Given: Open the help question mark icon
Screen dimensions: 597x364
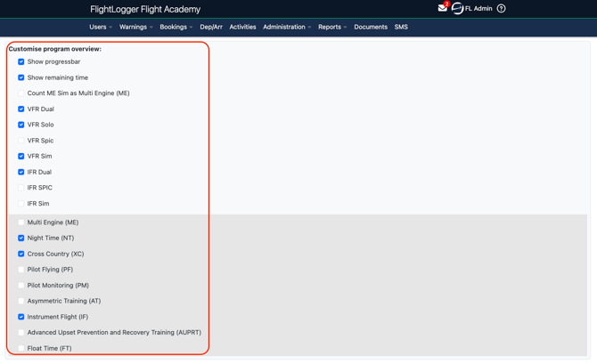Looking at the screenshot, I should 501,8.
